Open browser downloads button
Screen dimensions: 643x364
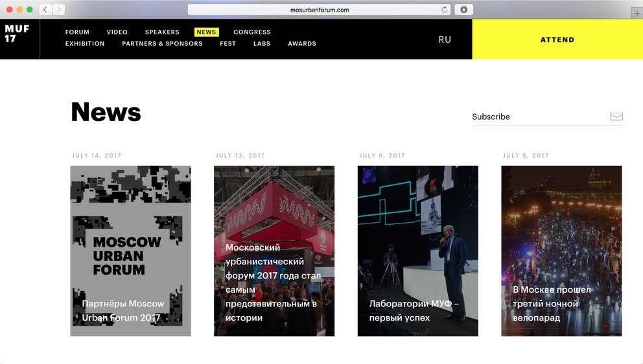click(464, 10)
